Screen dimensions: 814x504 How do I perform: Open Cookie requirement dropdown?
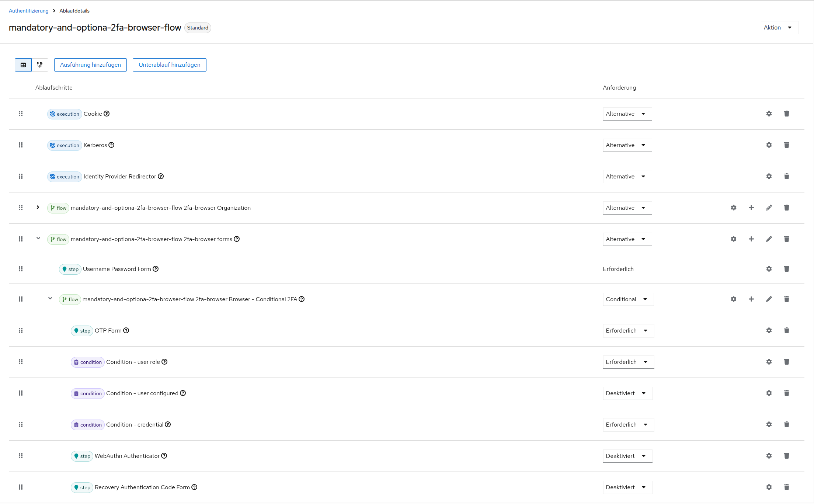(x=627, y=114)
